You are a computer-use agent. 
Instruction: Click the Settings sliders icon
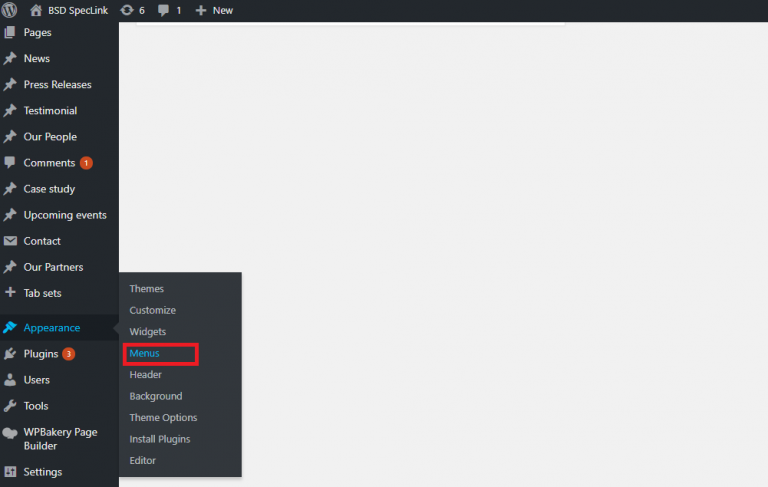click(x=10, y=472)
